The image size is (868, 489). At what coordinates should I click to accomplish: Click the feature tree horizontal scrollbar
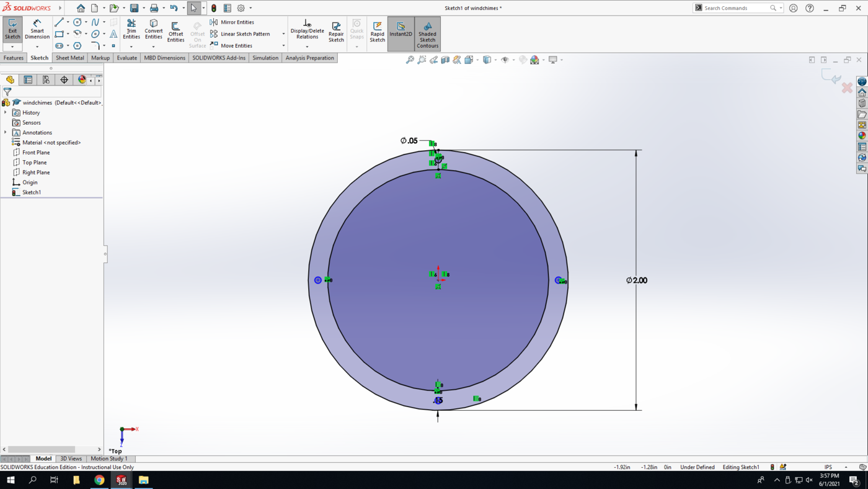click(x=42, y=449)
